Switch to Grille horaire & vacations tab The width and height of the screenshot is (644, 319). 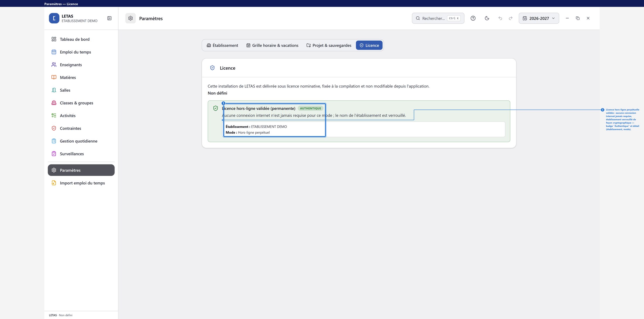point(272,45)
